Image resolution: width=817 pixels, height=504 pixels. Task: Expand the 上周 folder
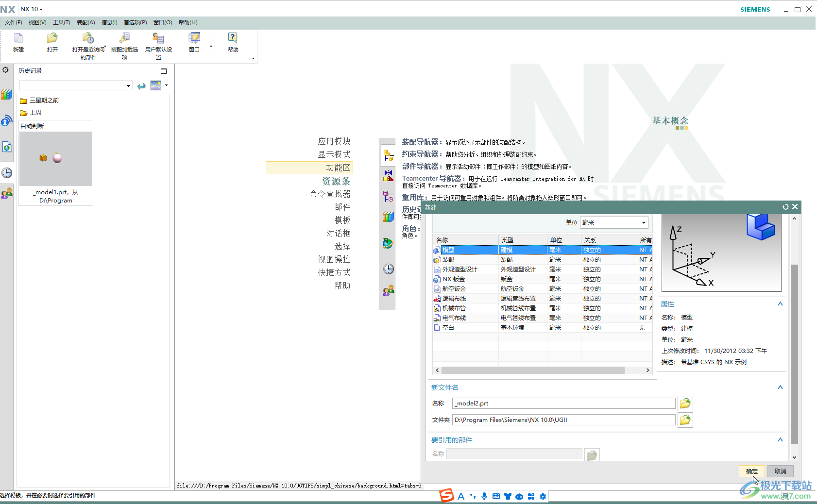point(30,113)
